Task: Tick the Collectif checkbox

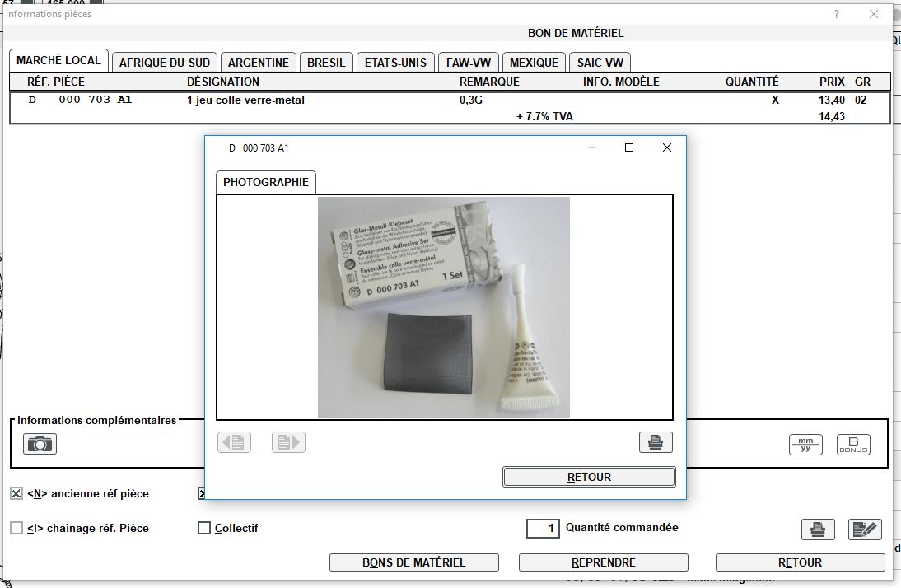Action: pos(204,528)
